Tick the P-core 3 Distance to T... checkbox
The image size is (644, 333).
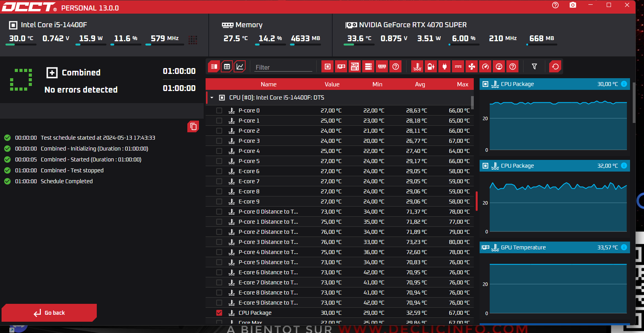(x=219, y=242)
